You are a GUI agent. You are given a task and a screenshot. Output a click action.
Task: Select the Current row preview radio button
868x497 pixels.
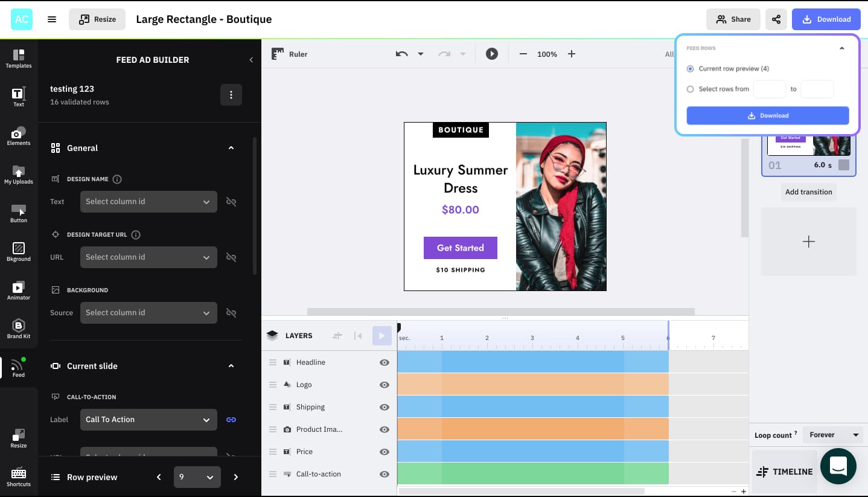tap(690, 68)
